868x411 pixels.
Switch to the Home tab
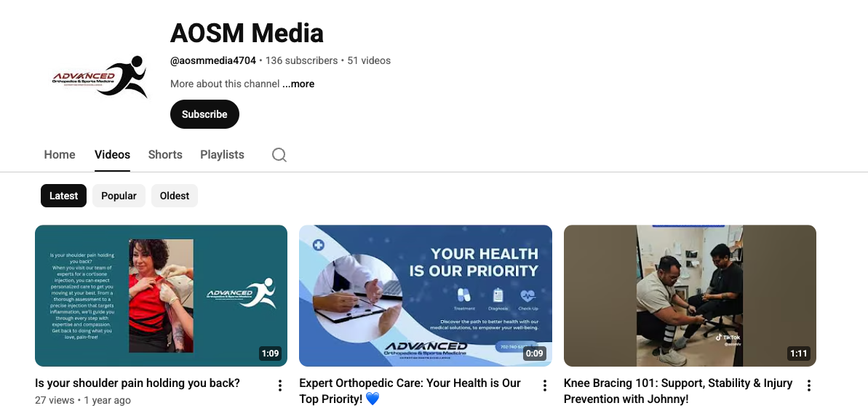point(60,155)
